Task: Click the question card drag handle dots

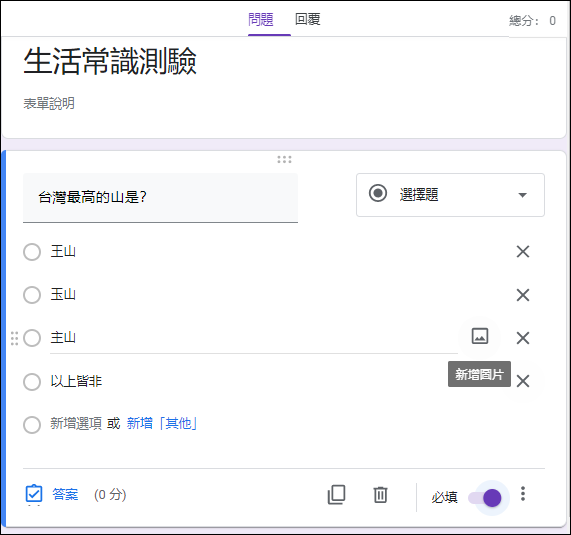Action: [x=284, y=159]
